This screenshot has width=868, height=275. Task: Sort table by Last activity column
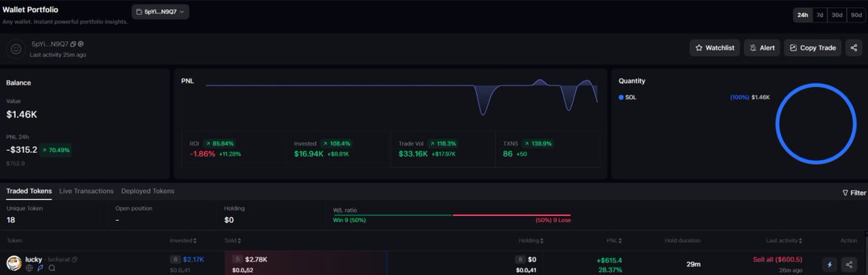click(784, 240)
